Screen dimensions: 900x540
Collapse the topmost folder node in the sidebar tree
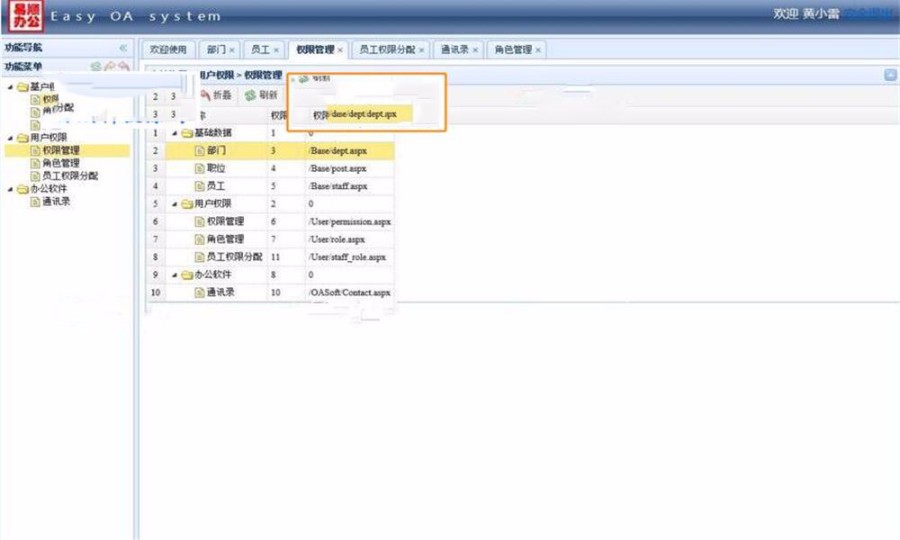coord(10,87)
